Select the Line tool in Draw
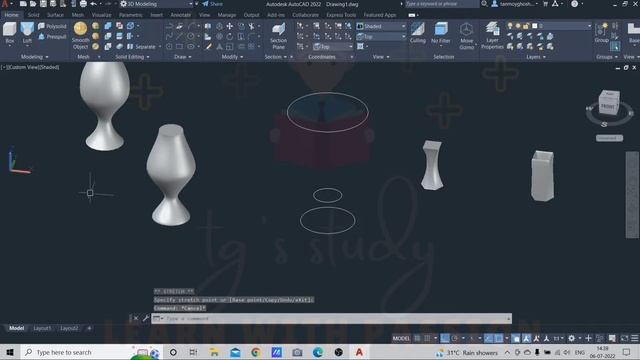This screenshot has height=360, width=640. (179, 37)
